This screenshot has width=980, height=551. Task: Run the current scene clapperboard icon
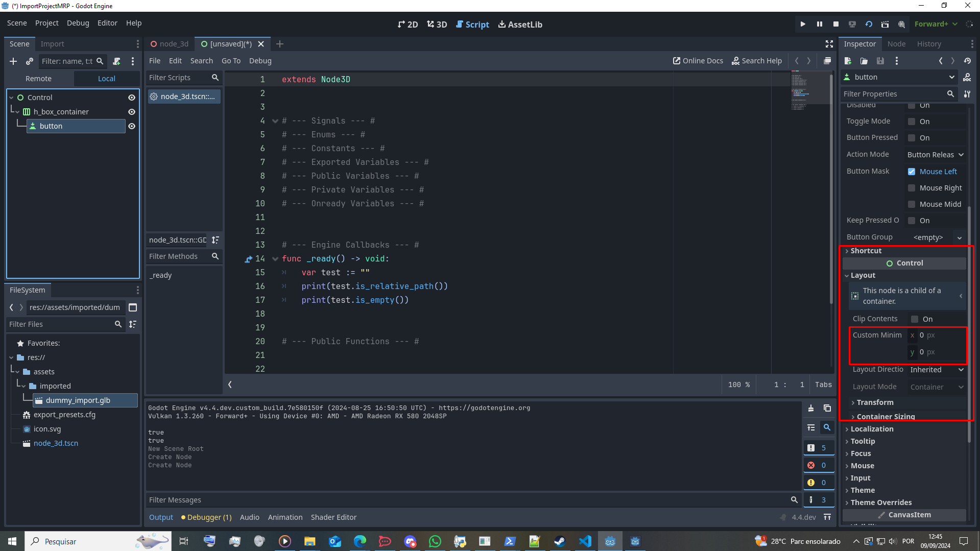885,24
